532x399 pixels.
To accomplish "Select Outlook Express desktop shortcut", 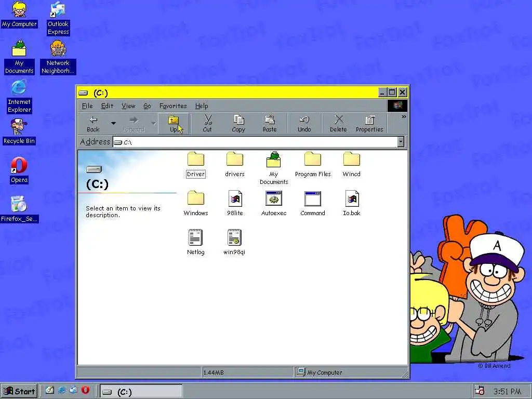I will 58,19.
